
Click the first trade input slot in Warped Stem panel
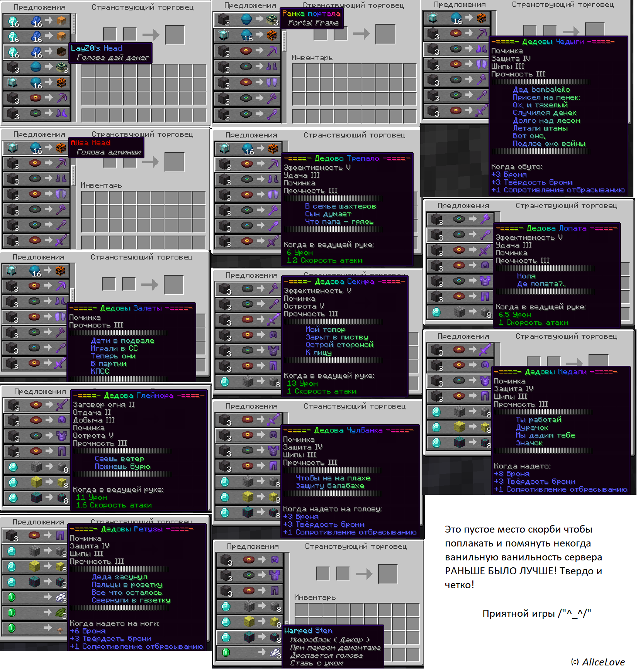click(323, 574)
